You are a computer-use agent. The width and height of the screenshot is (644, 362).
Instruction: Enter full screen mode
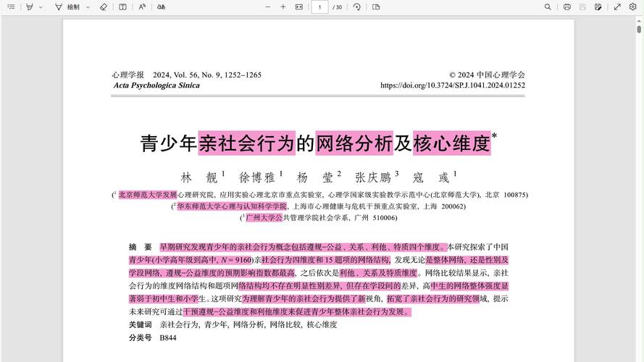pos(617,7)
